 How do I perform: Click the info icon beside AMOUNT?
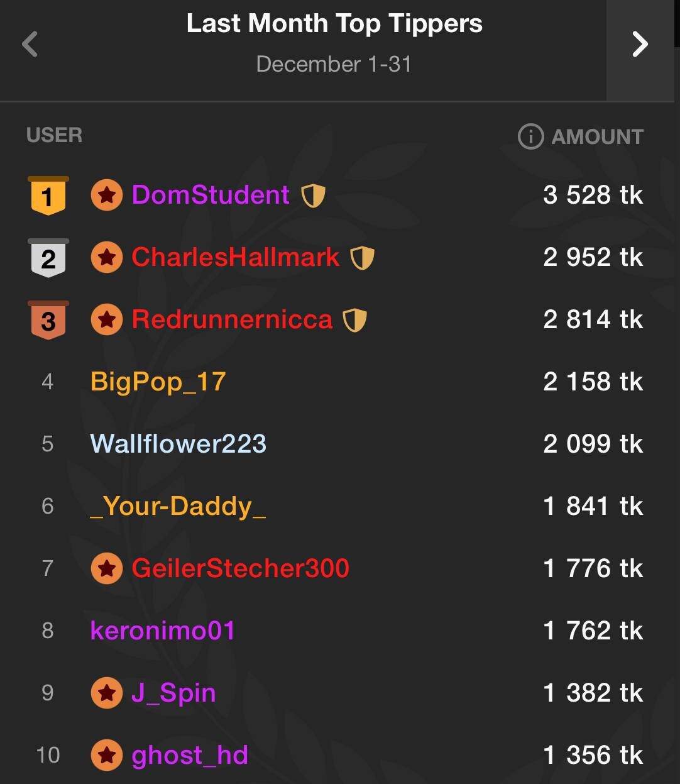530,136
